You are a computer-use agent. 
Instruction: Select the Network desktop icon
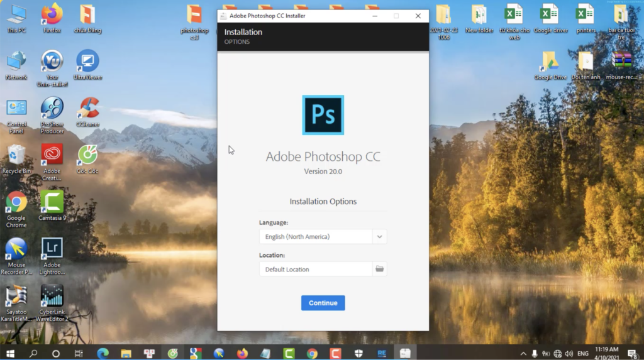click(x=16, y=66)
